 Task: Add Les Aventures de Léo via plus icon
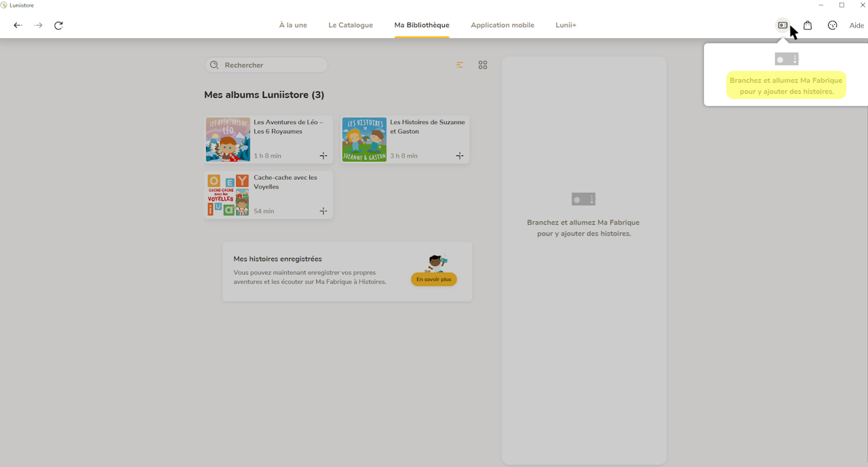tap(323, 155)
